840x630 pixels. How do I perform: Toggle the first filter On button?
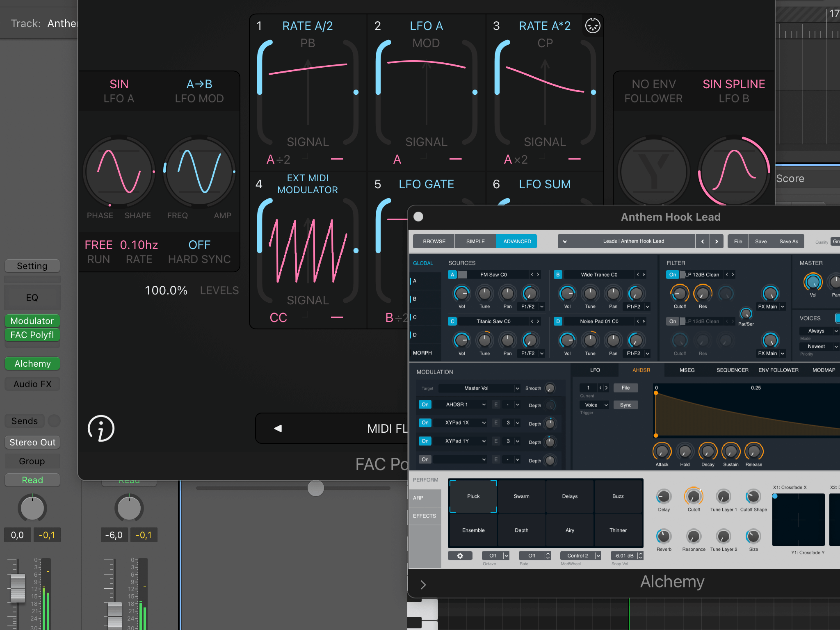[x=672, y=274]
